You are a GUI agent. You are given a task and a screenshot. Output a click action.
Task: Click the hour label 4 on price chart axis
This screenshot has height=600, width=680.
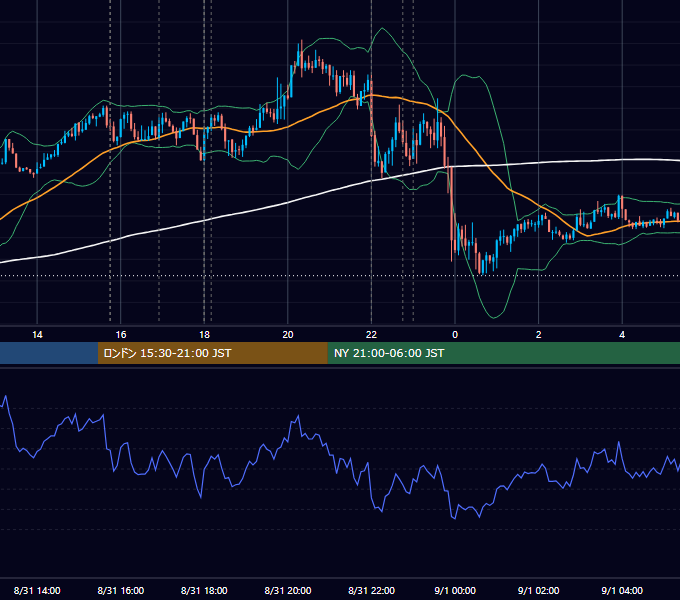tap(622, 335)
